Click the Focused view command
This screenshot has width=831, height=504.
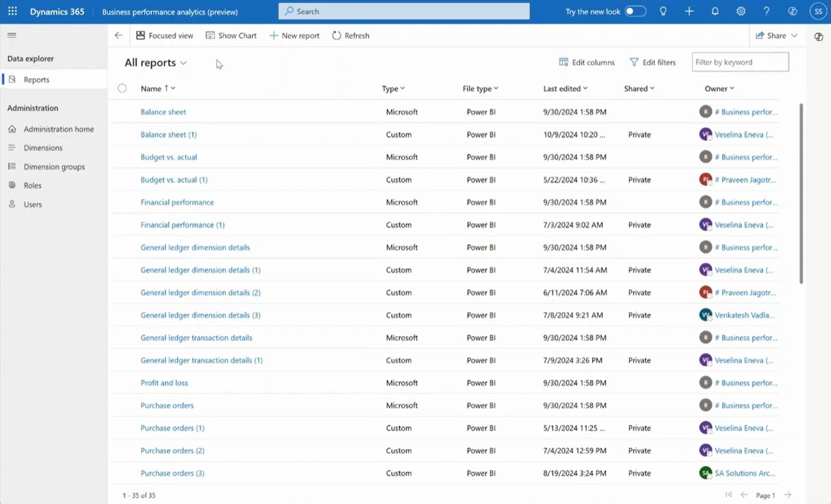pyautogui.click(x=165, y=36)
